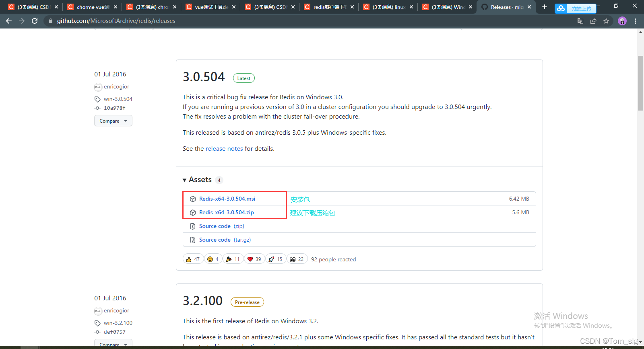Screen dimensions: 644x349
Task: Click the browser forward arrow
Action: tap(22, 21)
